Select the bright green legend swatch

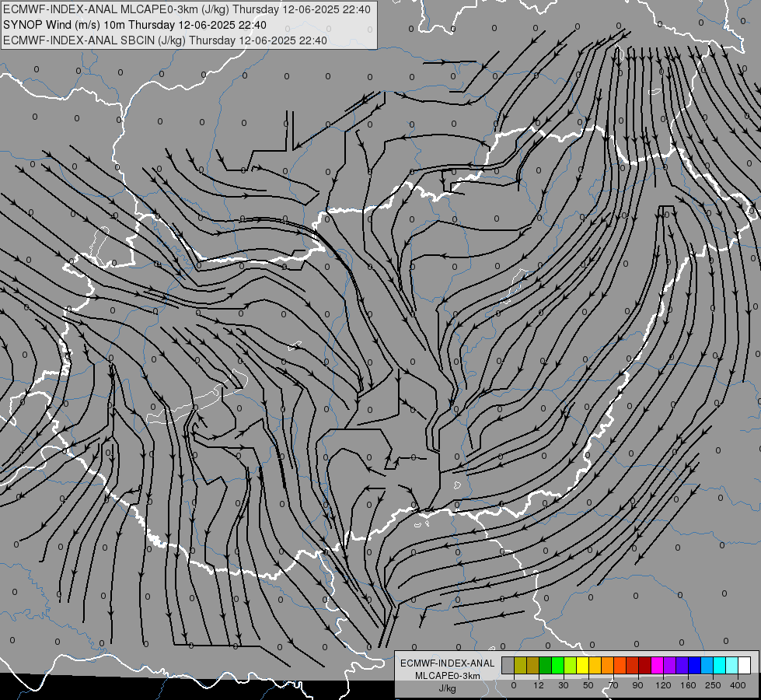pos(557,665)
